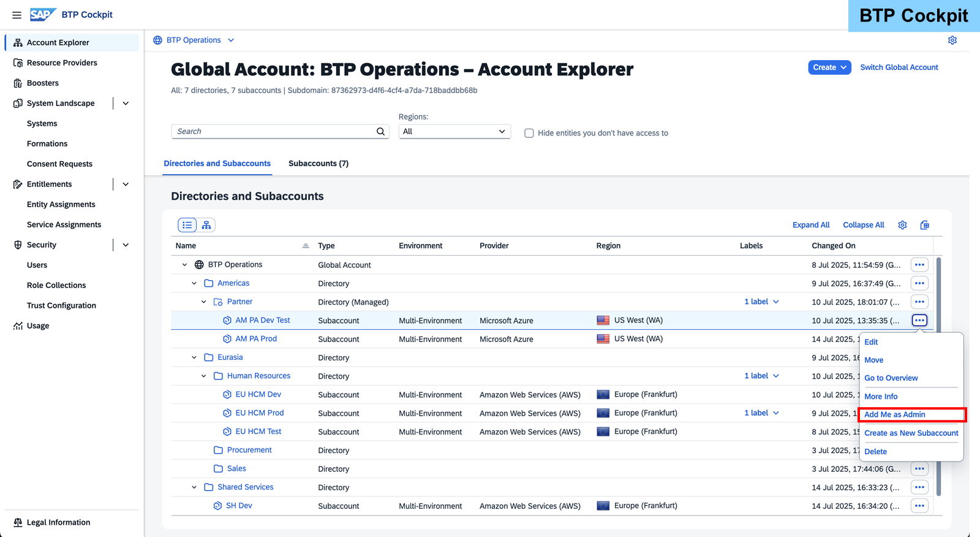
Task: Click the search magnifier icon
Action: point(380,131)
